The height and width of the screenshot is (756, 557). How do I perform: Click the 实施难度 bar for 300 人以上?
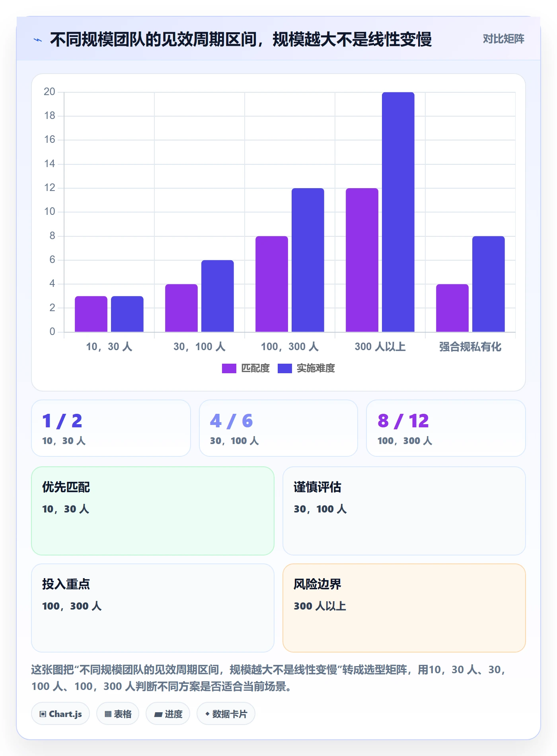point(398,212)
